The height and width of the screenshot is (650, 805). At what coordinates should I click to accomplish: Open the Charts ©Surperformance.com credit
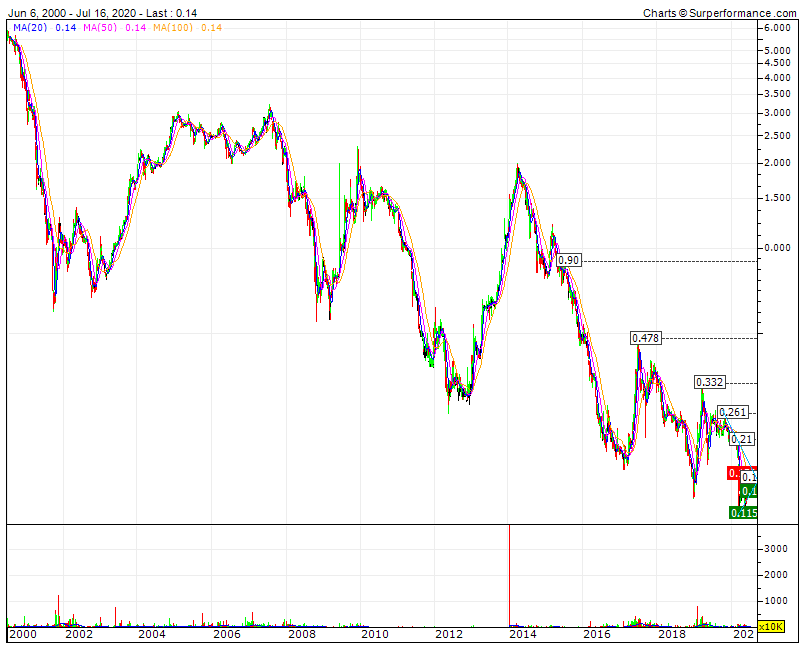pos(720,13)
